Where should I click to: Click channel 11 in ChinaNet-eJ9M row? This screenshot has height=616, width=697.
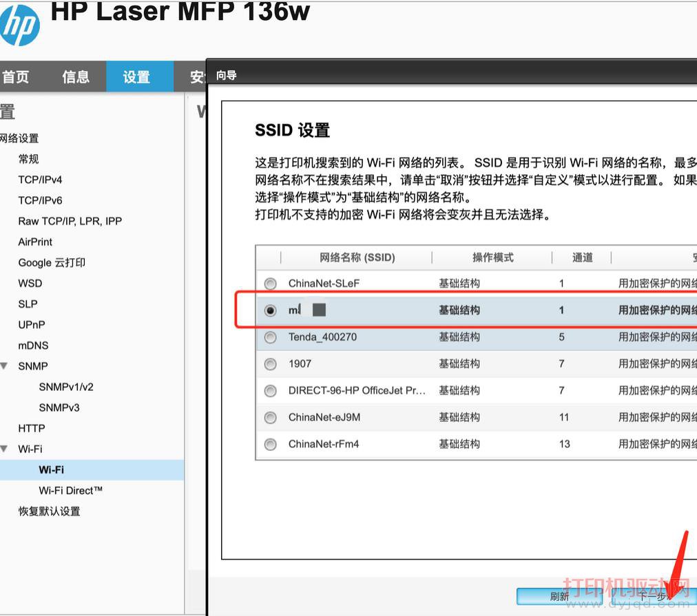pos(564,418)
